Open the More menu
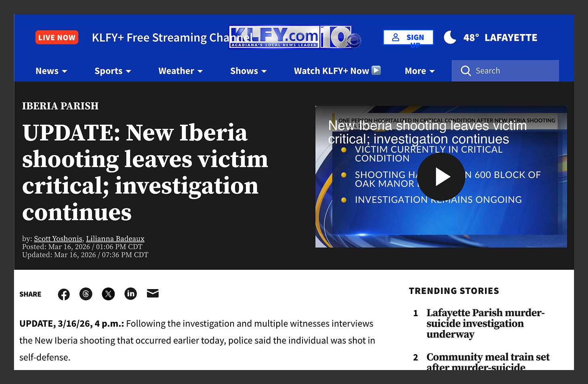Viewport: 588px width, 384px height. (x=420, y=71)
